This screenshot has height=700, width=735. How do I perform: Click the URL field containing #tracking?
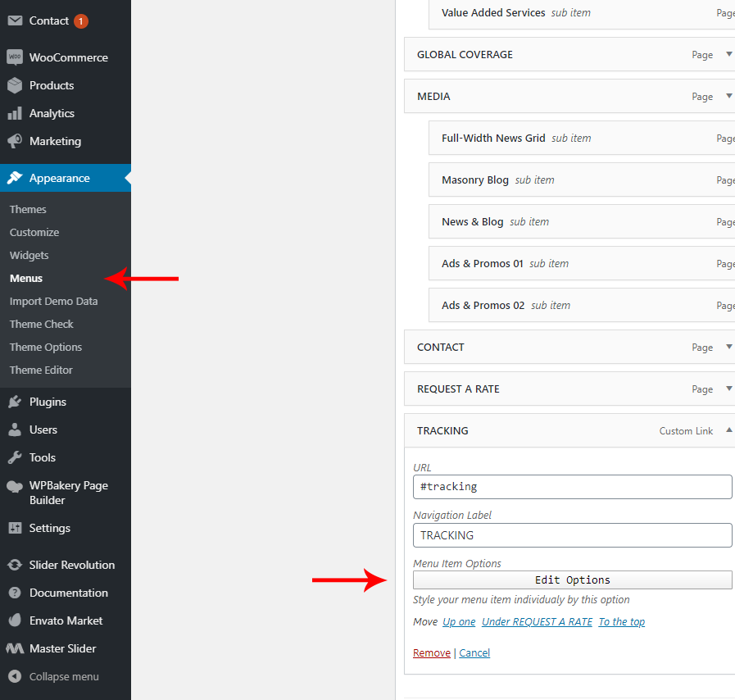[x=572, y=487]
